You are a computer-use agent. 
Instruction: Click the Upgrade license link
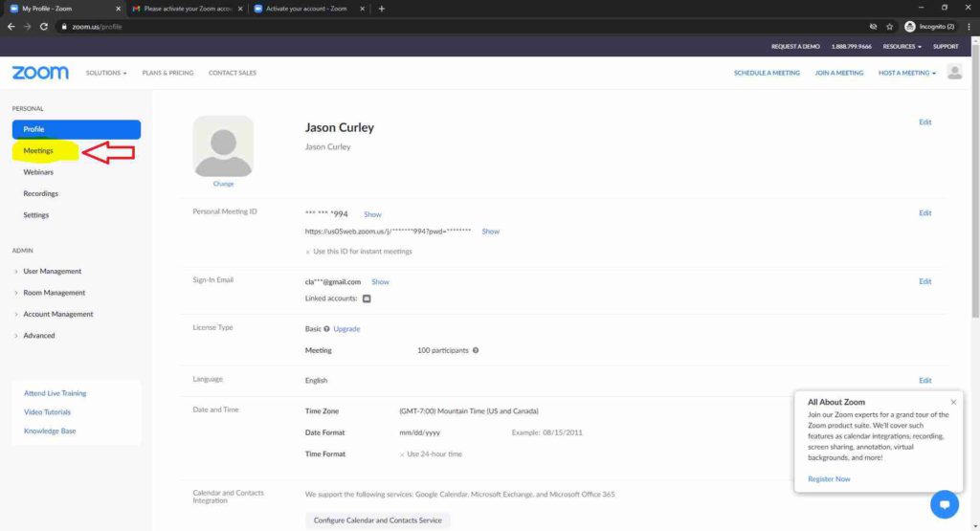click(346, 328)
